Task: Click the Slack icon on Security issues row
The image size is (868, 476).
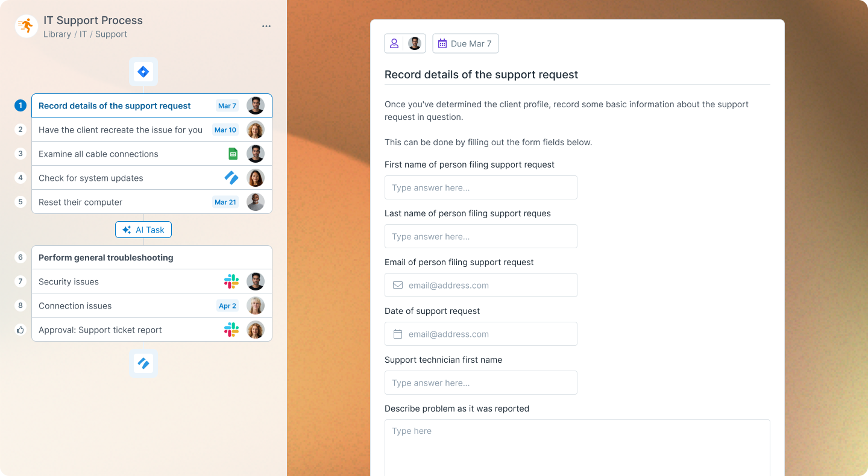Action: tap(231, 281)
